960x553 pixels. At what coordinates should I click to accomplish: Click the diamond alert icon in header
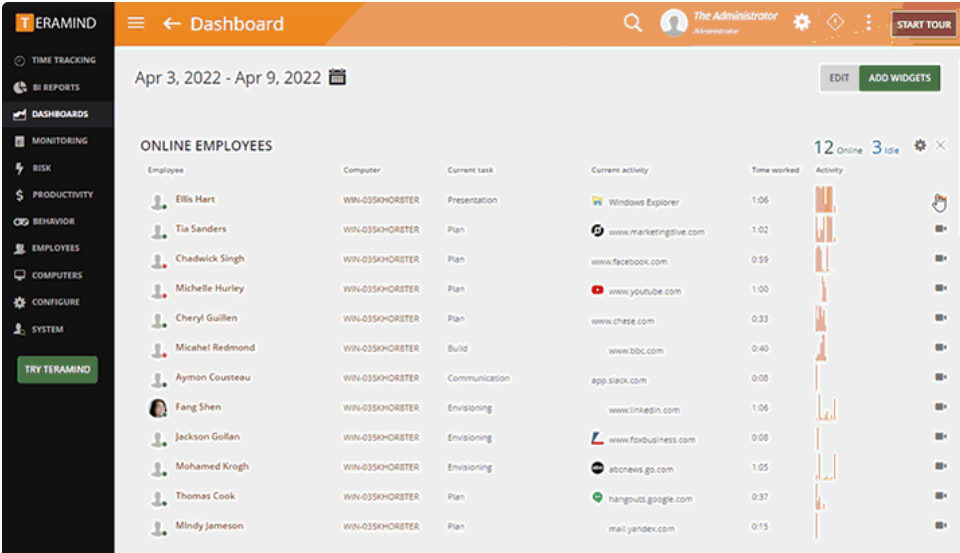click(x=835, y=23)
